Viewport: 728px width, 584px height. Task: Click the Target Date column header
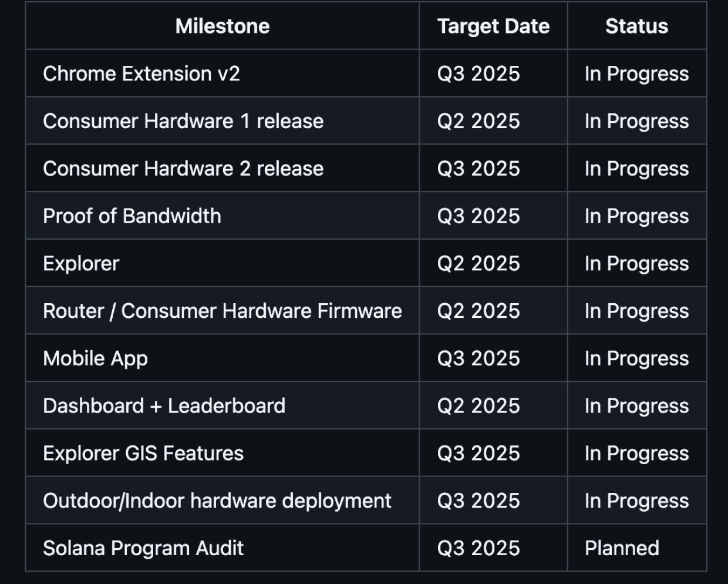coord(493,26)
